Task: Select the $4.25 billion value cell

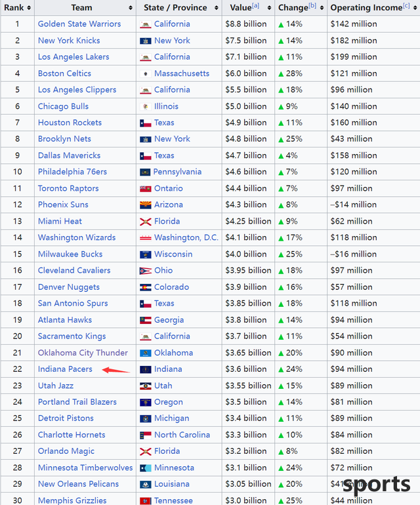Action: tap(248, 221)
